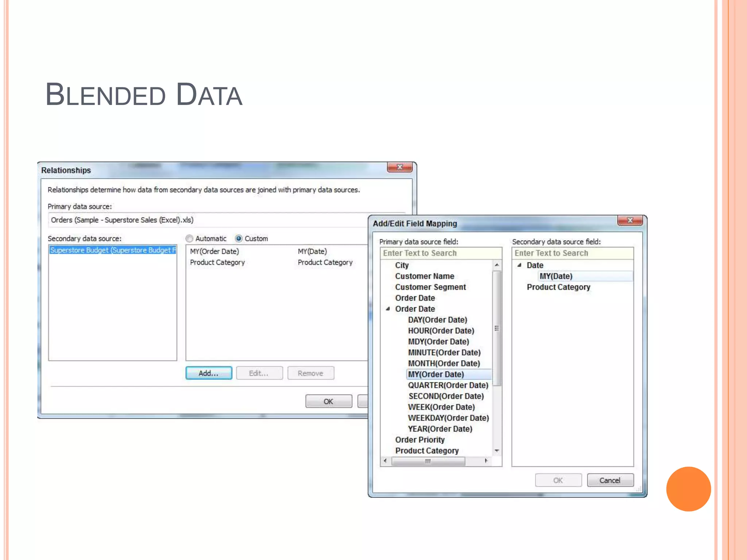Select WEEK(Order Date) field
This screenshot has width=747, height=560.
coord(442,407)
